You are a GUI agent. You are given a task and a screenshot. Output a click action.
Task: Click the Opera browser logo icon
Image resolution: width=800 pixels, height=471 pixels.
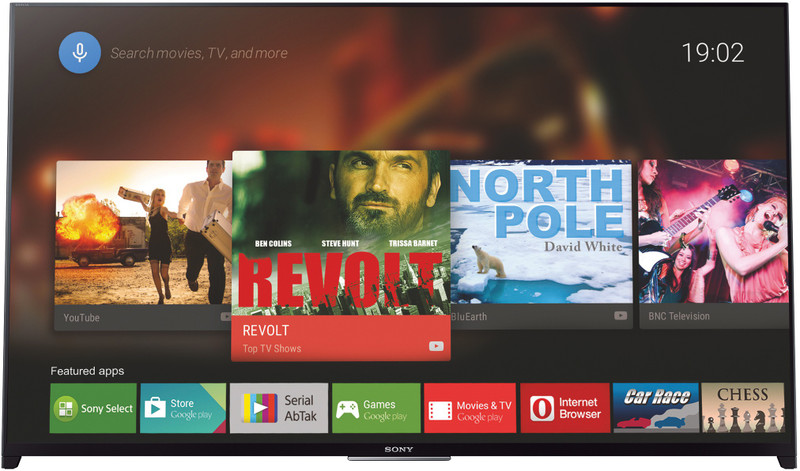click(x=542, y=409)
